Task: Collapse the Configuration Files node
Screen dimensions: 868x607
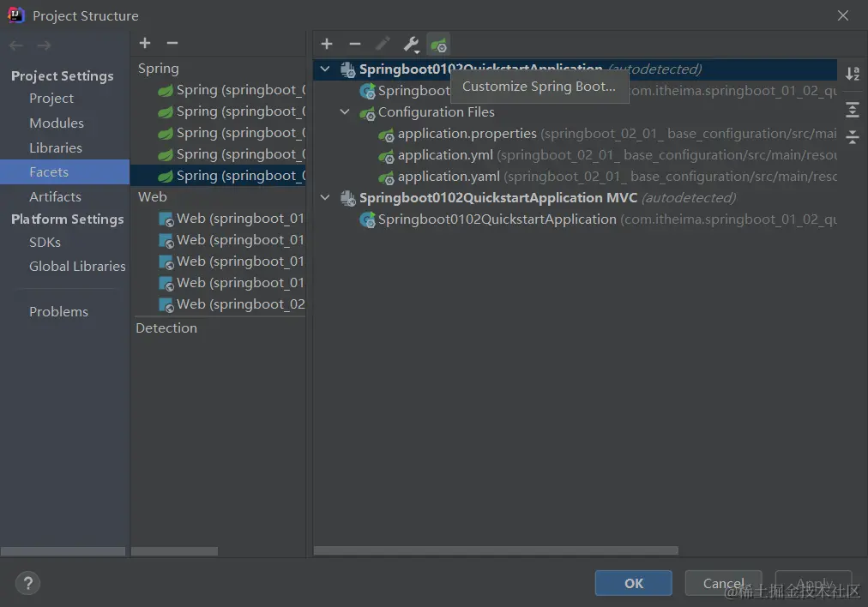Action: (x=344, y=111)
